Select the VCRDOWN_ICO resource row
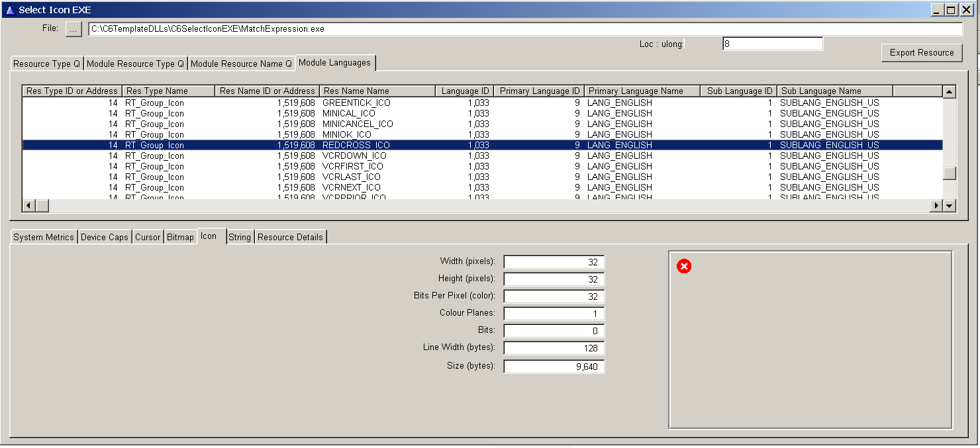The image size is (980, 448). 354,156
